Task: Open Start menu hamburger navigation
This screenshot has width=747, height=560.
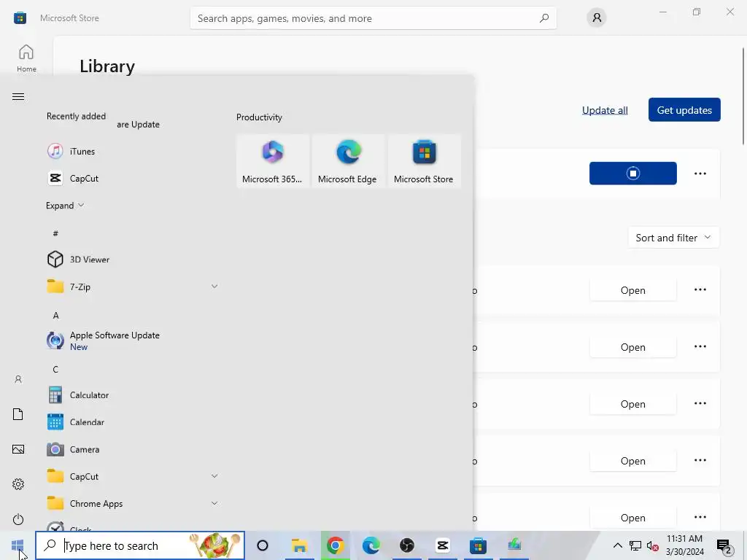Action: pos(18,97)
